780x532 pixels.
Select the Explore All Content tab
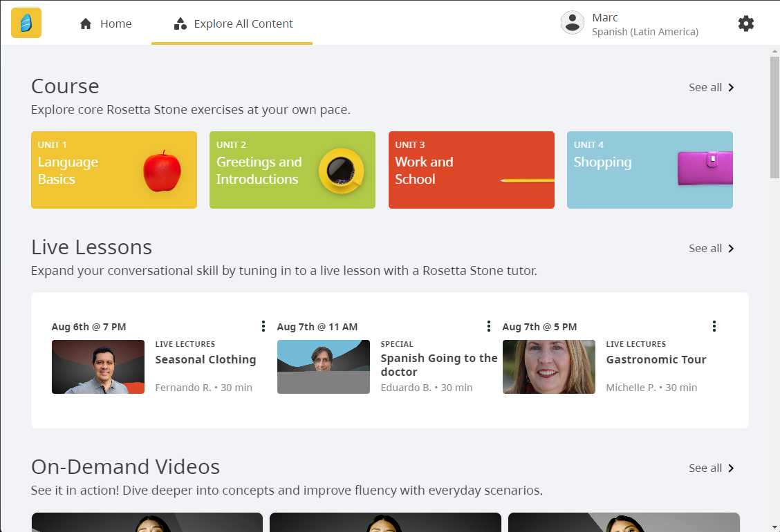[x=232, y=23]
